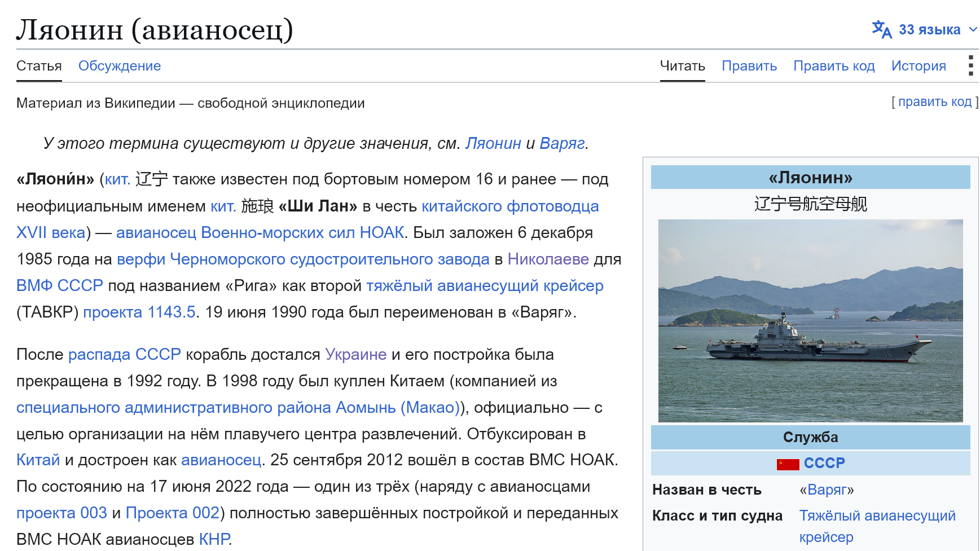Viewport: 980px width, 551px height.
Task: Open the распада СССР link
Action: 125,354
